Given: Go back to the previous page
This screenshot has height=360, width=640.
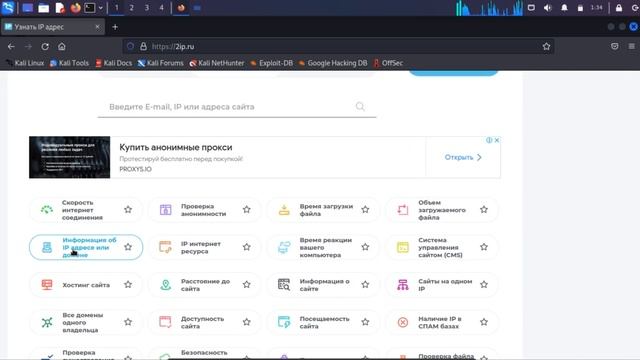Looking at the screenshot, I should click(x=11, y=47).
